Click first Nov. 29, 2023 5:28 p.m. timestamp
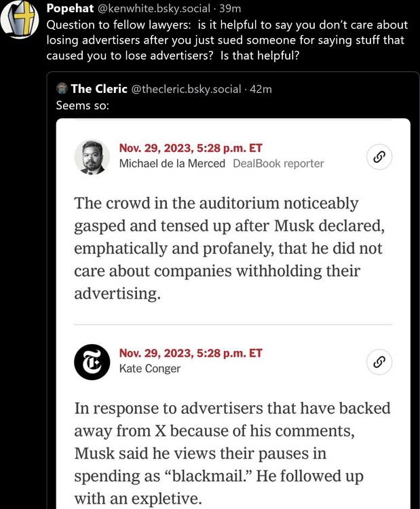This screenshot has width=420, height=509. point(190,148)
